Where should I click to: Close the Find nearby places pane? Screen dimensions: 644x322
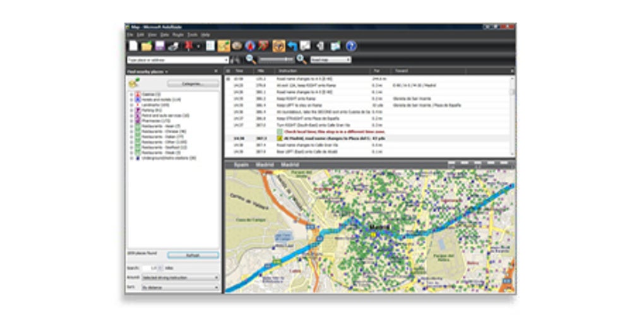click(216, 71)
